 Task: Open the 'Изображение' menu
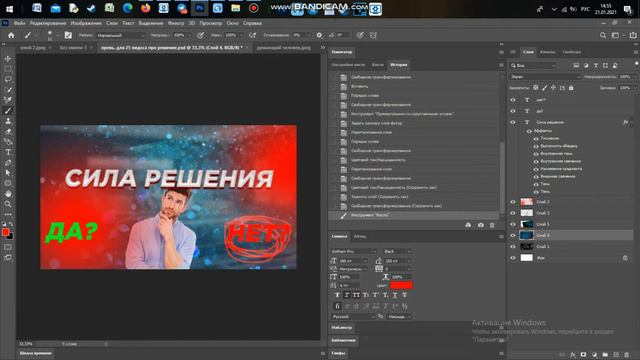click(x=86, y=23)
